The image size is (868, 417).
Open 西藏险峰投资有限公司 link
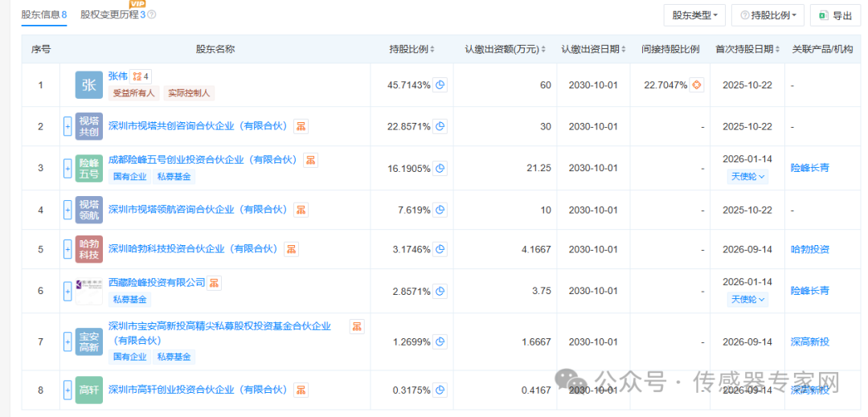click(157, 283)
